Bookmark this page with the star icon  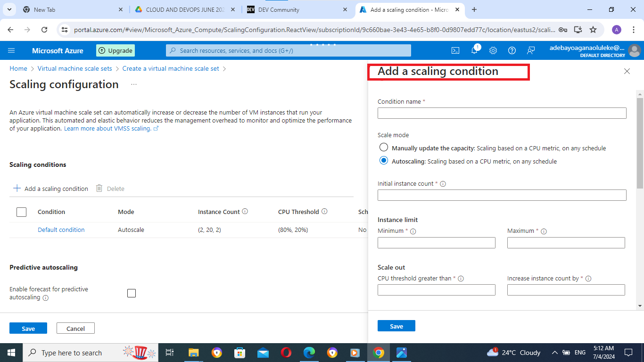(593, 30)
